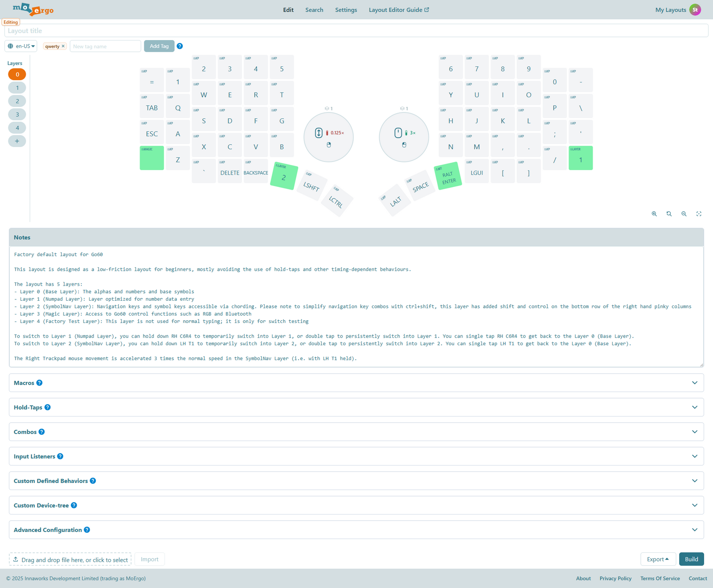Expand the Hold-Taps section

(x=694, y=408)
